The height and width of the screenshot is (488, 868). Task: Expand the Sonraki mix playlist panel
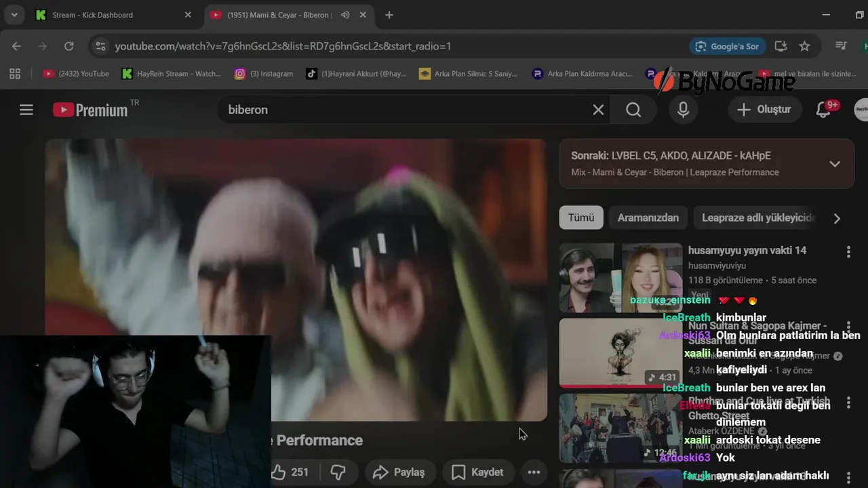[x=835, y=164]
